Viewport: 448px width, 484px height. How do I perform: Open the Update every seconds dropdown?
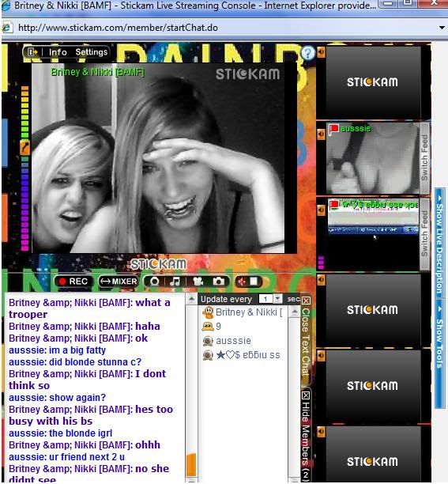(278, 299)
